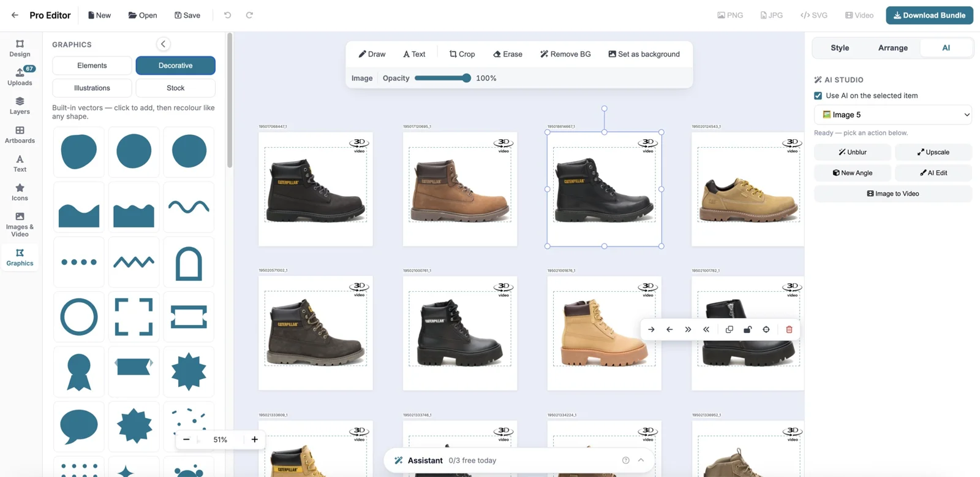The width and height of the screenshot is (980, 477).
Task: Click Set as background
Action: [x=644, y=54]
